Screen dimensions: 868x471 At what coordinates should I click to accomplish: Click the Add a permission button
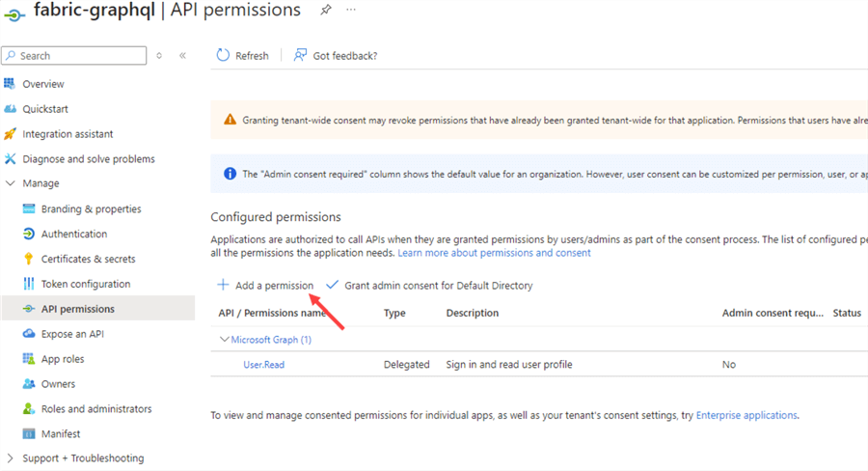(265, 286)
